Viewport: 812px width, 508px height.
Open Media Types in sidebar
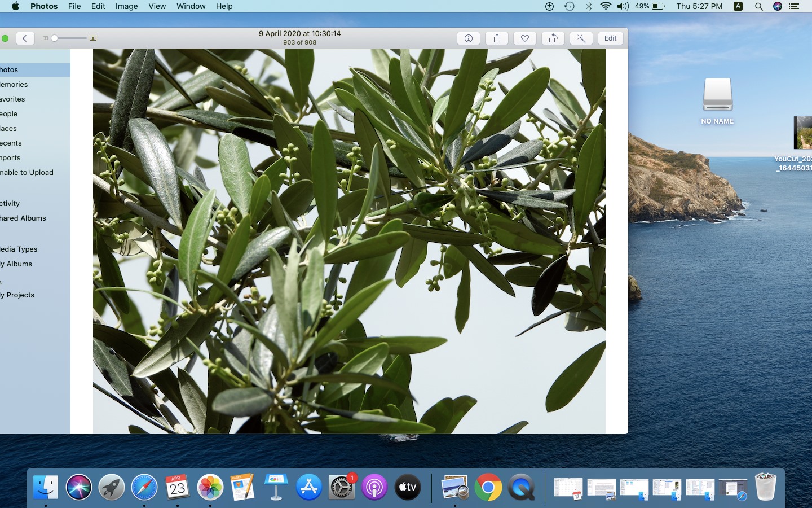(x=19, y=249)
